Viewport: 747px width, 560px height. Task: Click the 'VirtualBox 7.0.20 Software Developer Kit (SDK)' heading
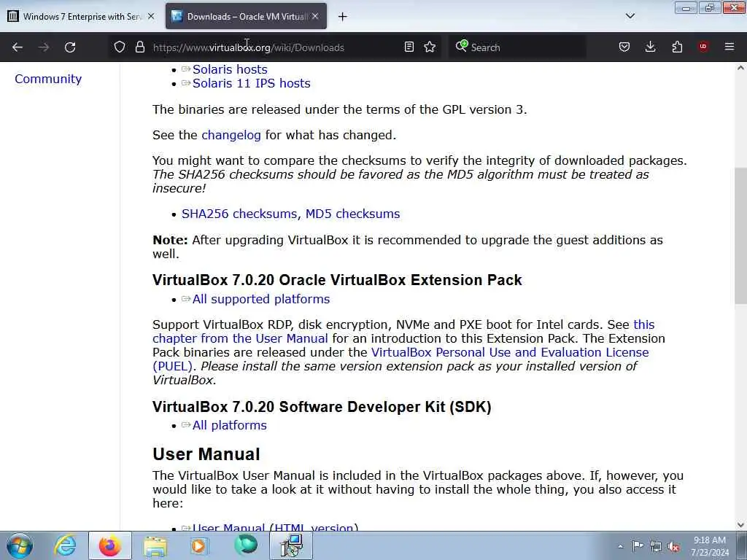point(322,407)
